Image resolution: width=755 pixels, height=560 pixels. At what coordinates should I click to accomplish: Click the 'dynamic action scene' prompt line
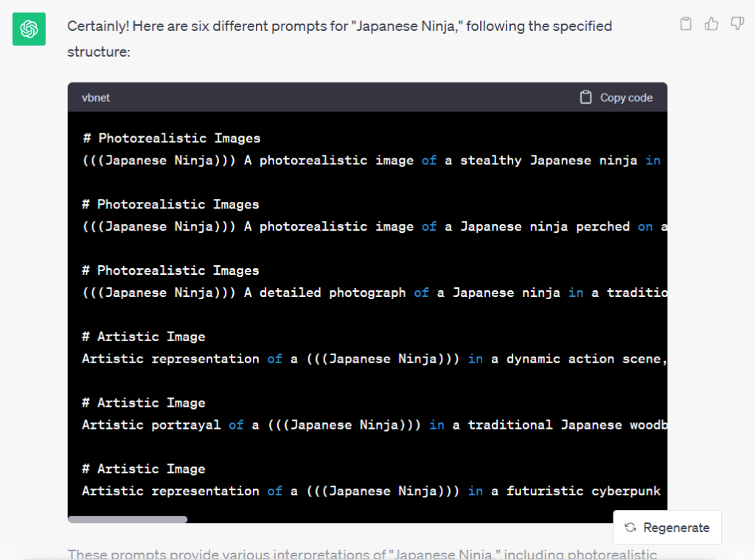[x=375, y=359]
